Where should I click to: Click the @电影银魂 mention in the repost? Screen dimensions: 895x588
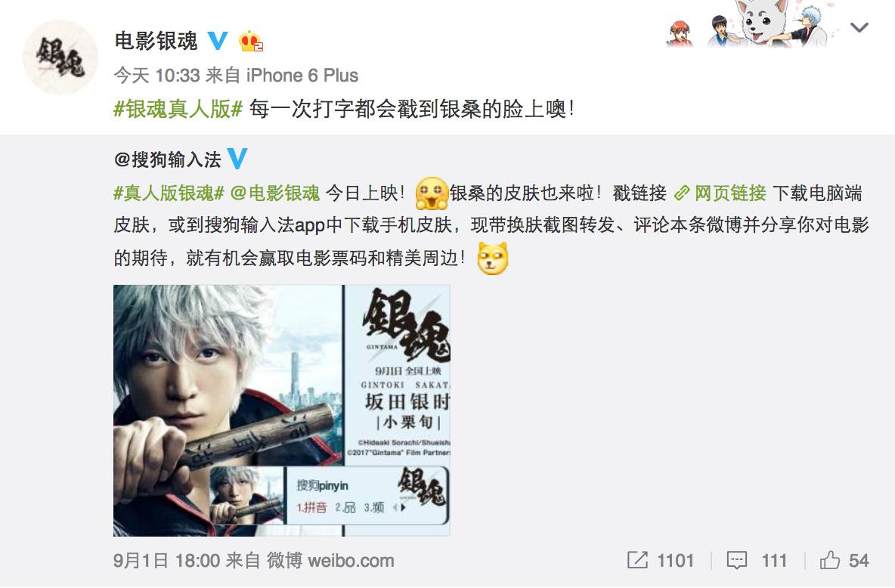(x=275, y=193)
